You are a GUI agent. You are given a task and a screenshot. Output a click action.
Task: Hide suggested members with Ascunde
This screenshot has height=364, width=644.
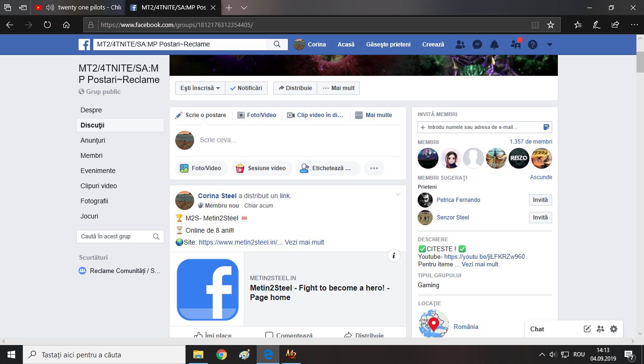(541, 177)
